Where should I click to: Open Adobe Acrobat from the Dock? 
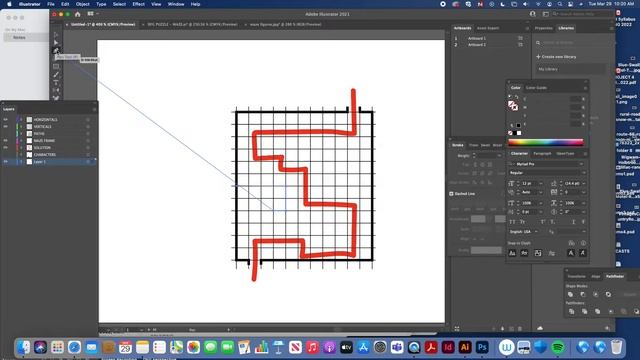coord(431,347)
